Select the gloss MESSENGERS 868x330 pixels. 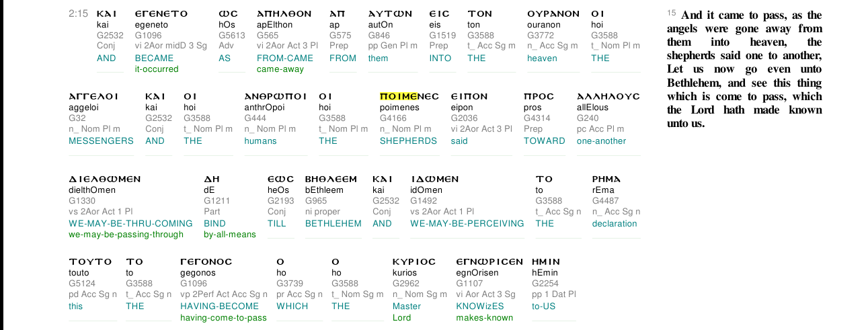coord(101,141)
